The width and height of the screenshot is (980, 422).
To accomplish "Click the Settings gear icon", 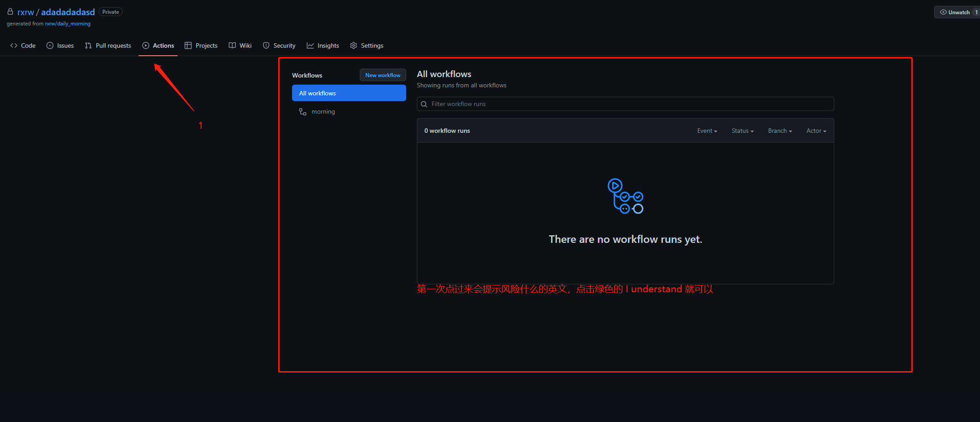I will (354, 45).
